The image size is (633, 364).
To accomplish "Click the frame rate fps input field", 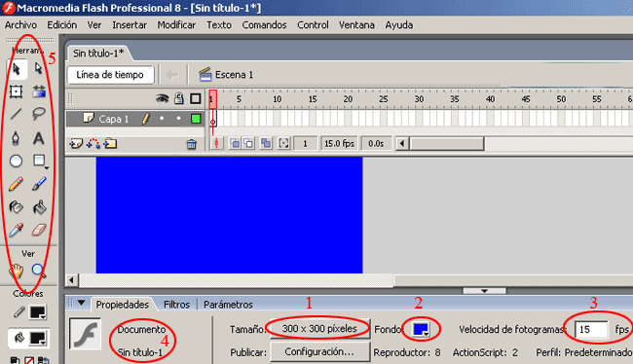I will point(591,330).
